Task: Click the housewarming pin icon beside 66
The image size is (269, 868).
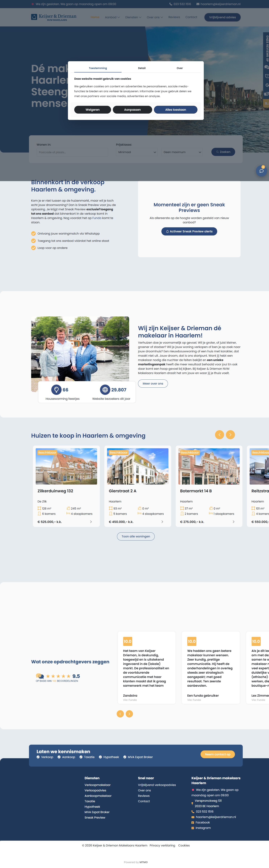Action: pos(56,389)
